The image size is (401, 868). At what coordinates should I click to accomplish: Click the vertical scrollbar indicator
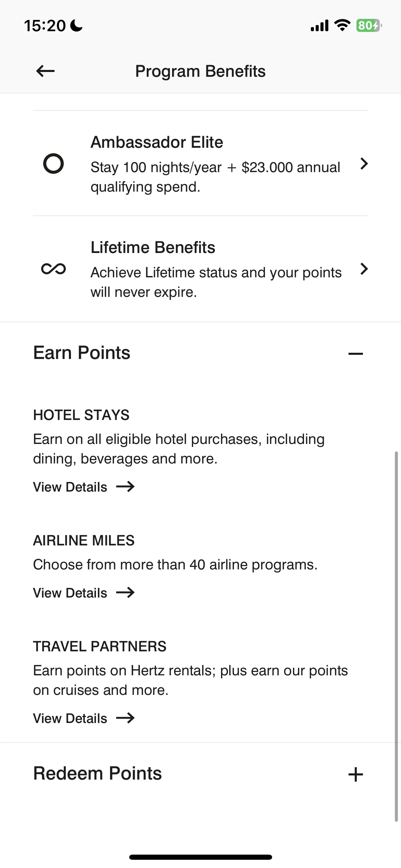pyautogui.click(x=396, y=637)
